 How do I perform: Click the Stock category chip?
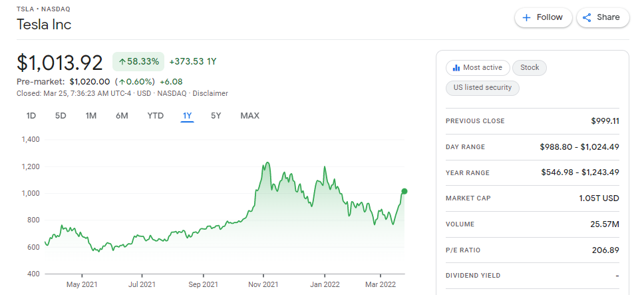[530, 68]
